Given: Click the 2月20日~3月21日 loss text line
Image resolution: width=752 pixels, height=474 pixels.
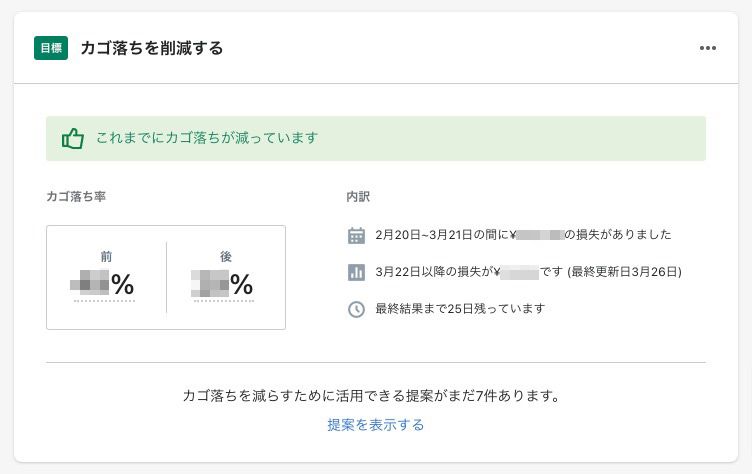Looking at the screenshot, I should click(x=523, y=235).
